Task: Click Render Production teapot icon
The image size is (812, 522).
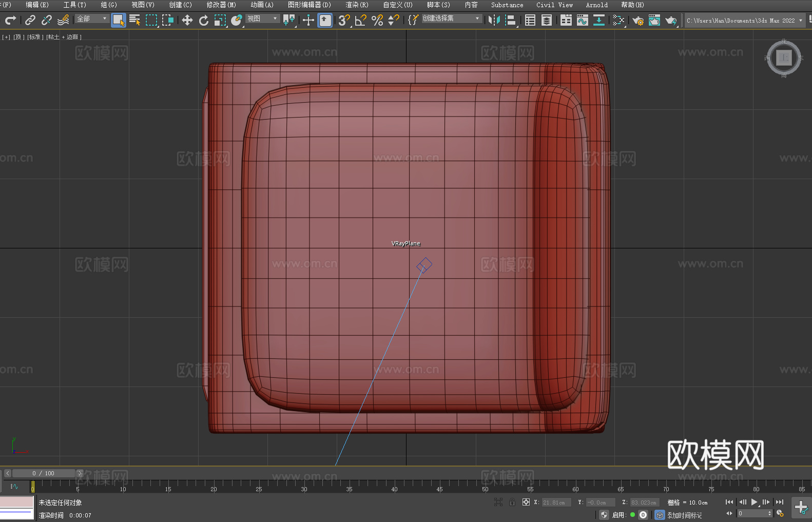Action: [x=671, y=20]
